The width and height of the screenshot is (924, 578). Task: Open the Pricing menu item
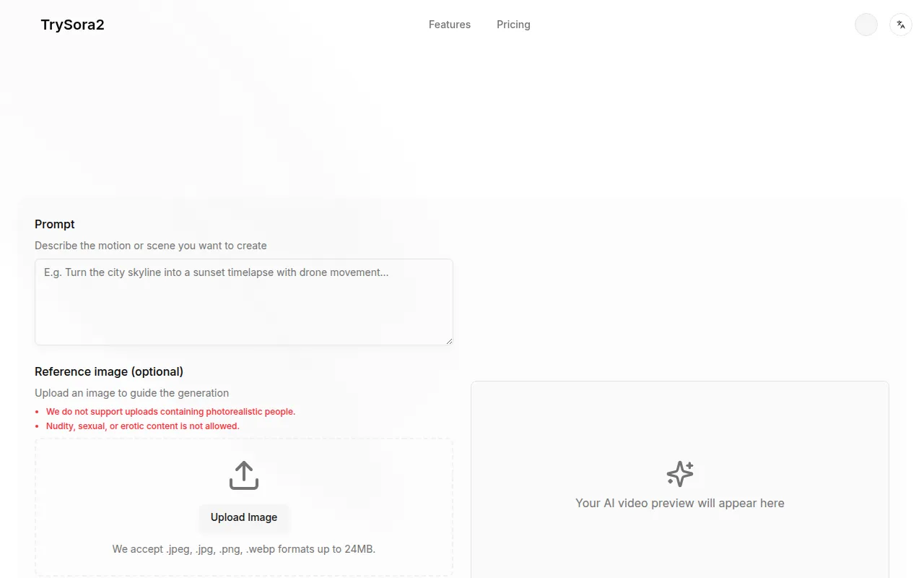513,25
